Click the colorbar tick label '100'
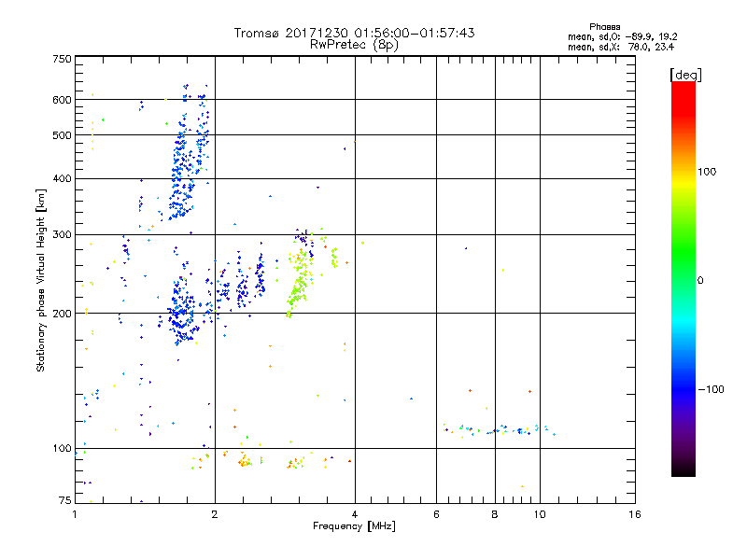The height and width of the screenshot is (560, 747). (x=707, y=172)
